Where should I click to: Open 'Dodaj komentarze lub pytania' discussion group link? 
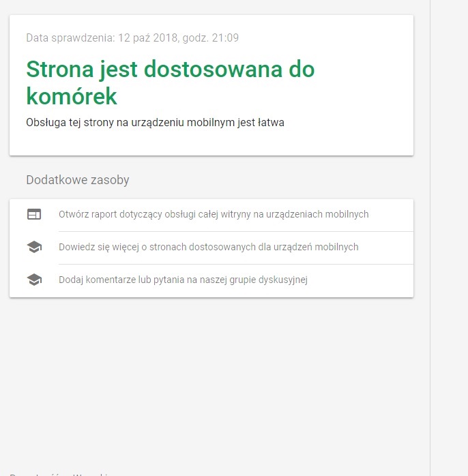point(183,280)
